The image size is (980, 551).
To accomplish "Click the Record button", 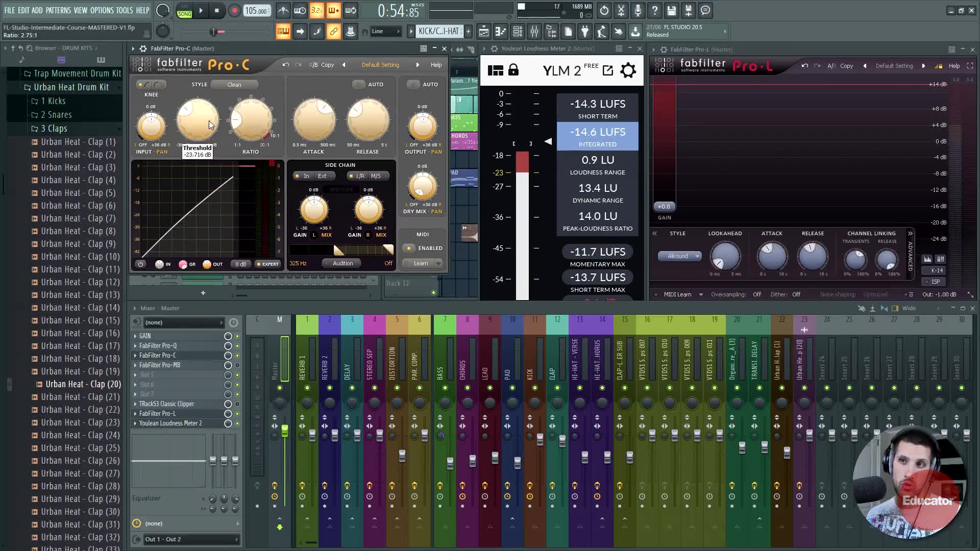I will (x=234, y=11).
